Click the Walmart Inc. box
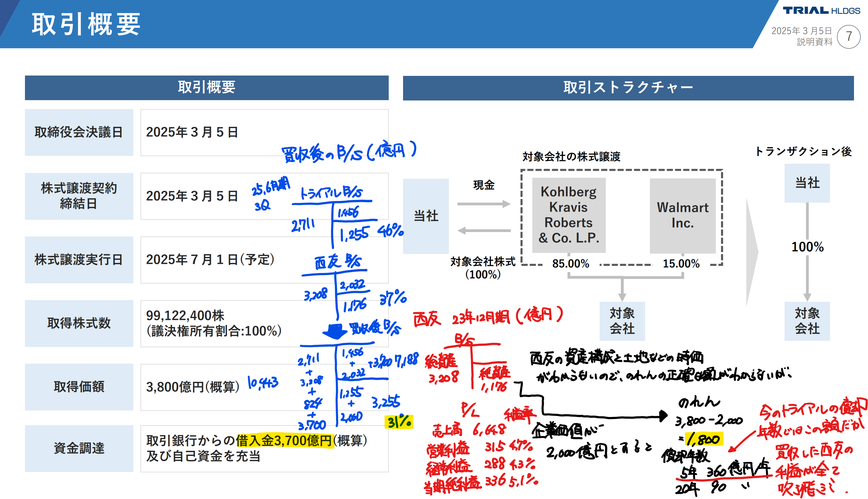 pos(683,216)
